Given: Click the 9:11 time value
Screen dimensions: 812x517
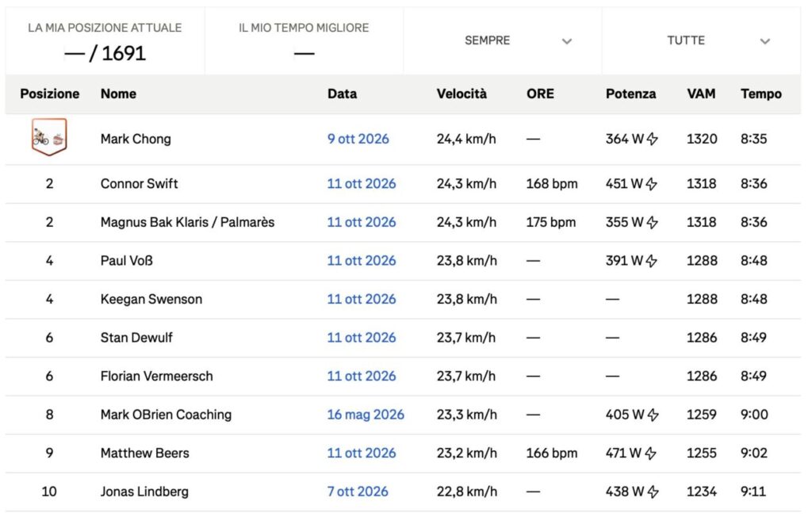Looking at the screenshot, I should tap(753, 492).
